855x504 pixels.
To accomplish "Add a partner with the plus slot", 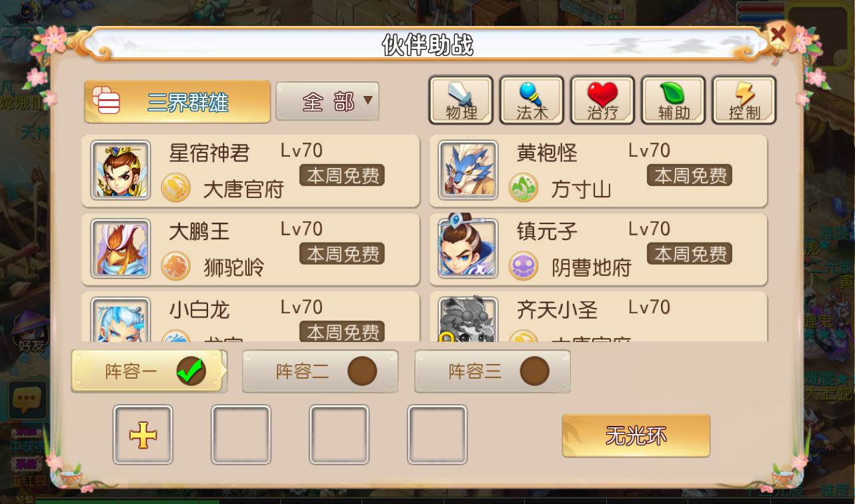I will pyautogui.click(x=143, y=435).
